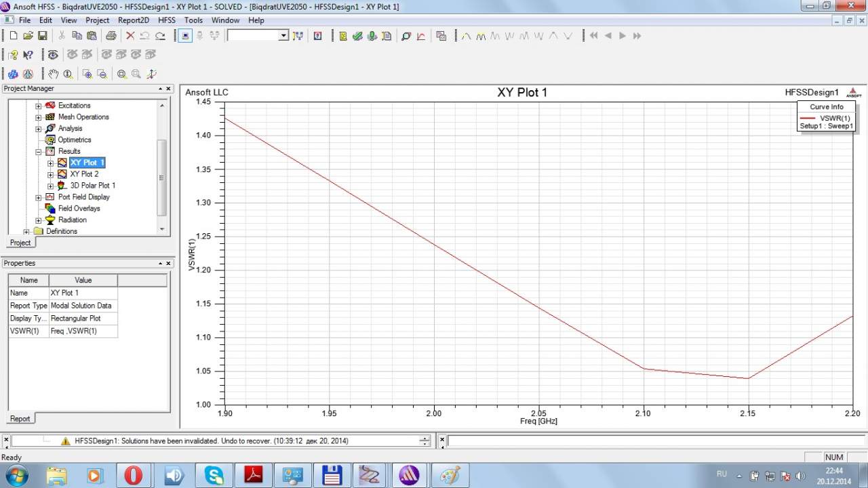Click the Open folder icon in toolbar
This screenshot has width=868, height=488.
click(28, 36)
